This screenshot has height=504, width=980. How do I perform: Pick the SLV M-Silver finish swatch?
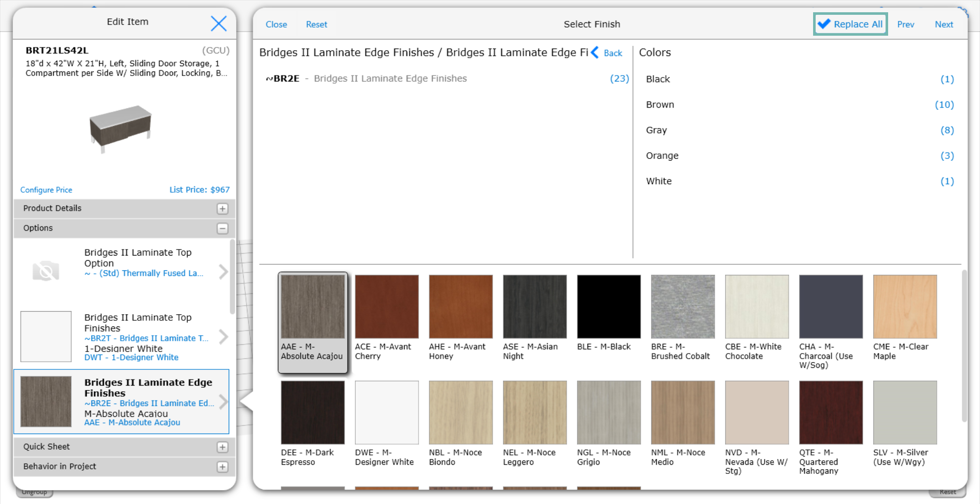[x=905, y=413]
